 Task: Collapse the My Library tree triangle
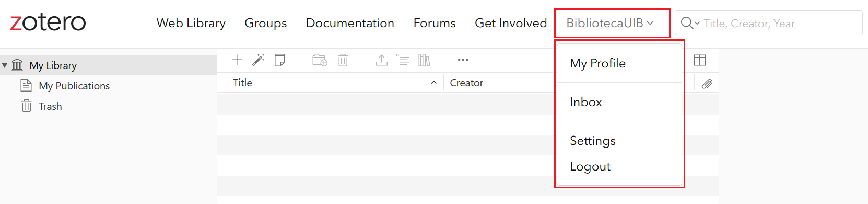point(5,65)
